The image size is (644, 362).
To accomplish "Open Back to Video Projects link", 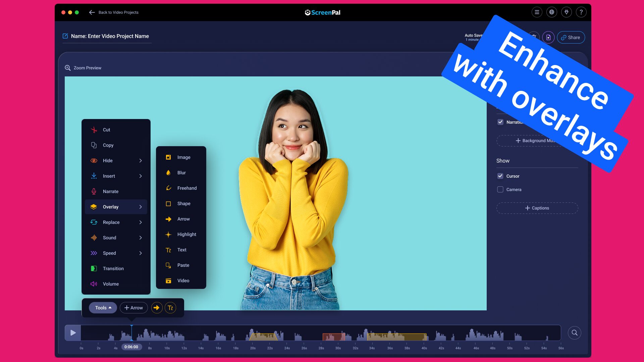I will 118,12.
